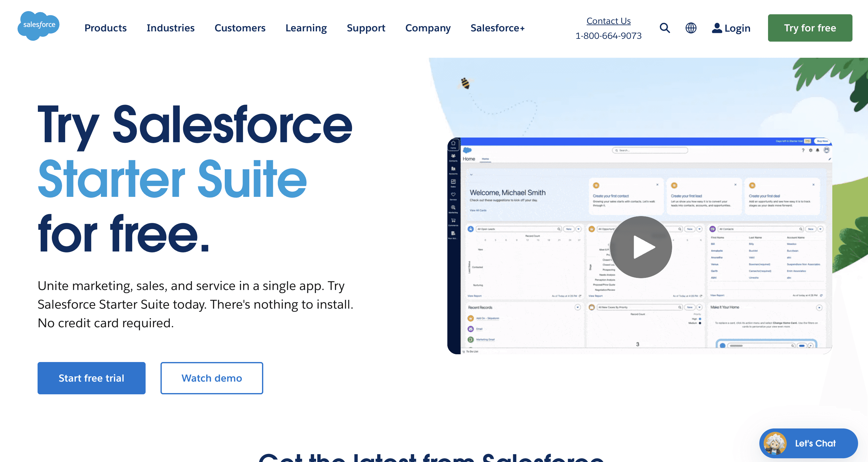Open the search magnifier icon
This screenshot has height=462, width=868.
point(664,28)
